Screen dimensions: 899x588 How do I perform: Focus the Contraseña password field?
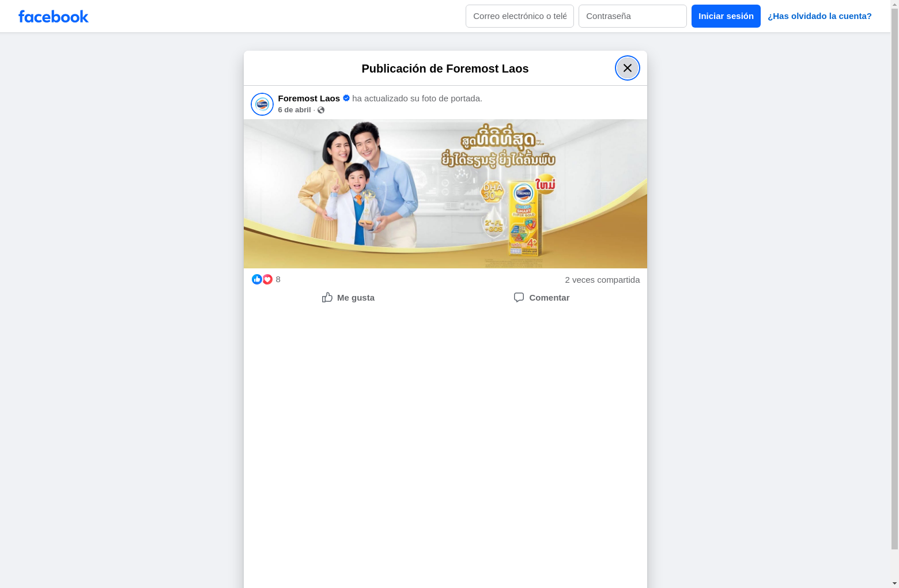point(633,16)
